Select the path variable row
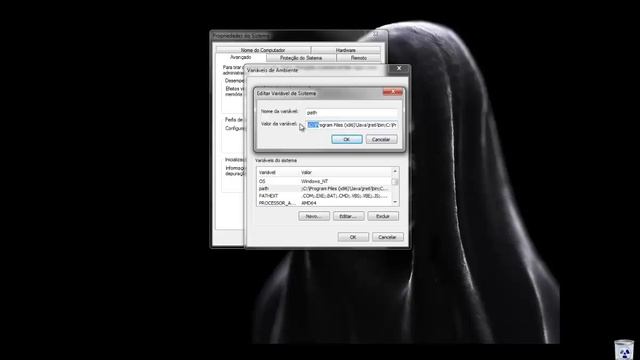The image size is (640, 360). point(324,189)
